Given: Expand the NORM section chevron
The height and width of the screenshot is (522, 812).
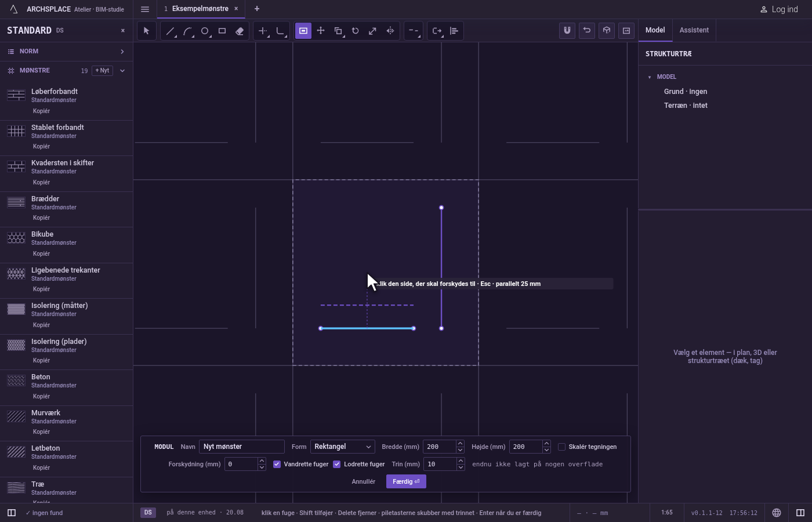Looking at the screenshot, I should (x=122, y=52).
